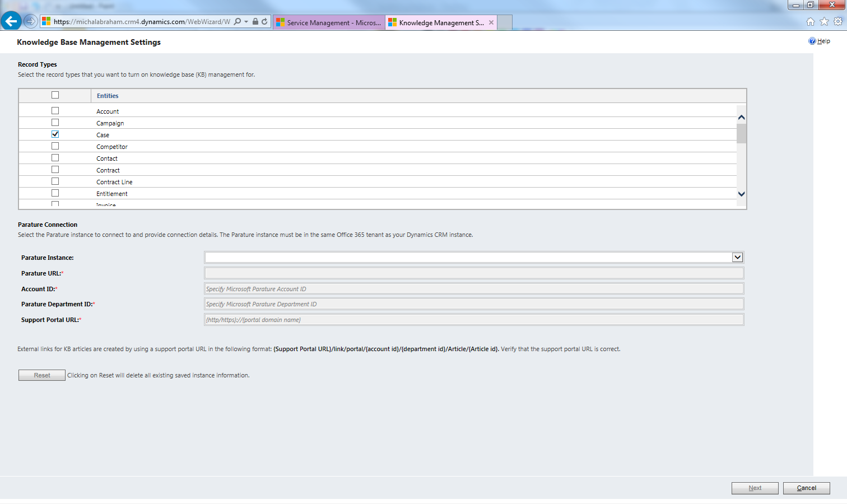Select the Knowledge Management Settings tab
847x504 pixels.
[x=441, y=22]
